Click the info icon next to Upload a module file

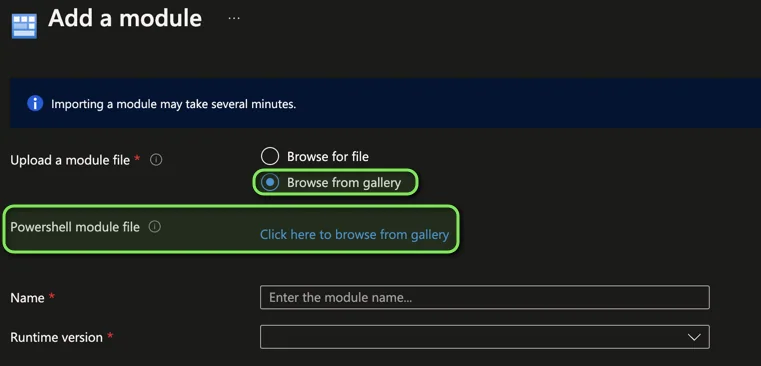pos(156,160)
